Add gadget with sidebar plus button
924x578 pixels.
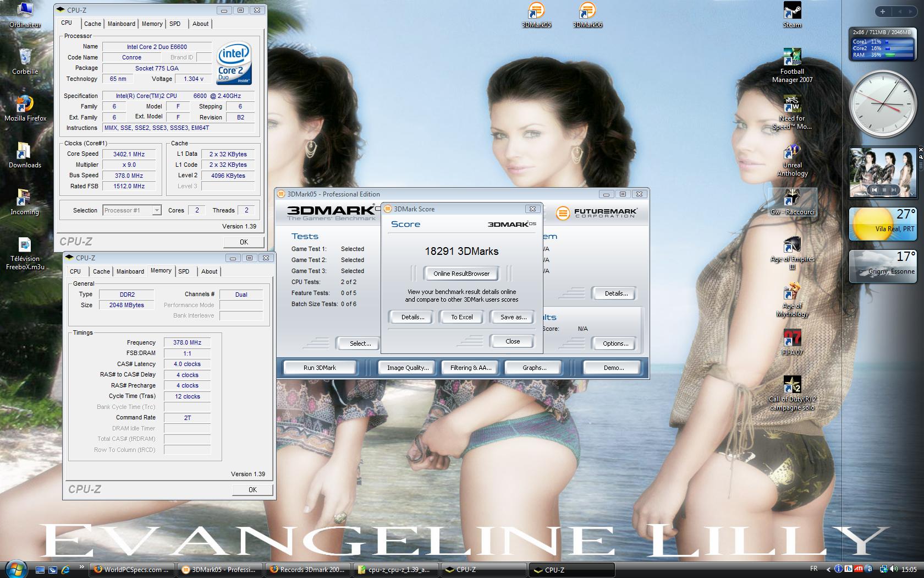tap(882, 11)
